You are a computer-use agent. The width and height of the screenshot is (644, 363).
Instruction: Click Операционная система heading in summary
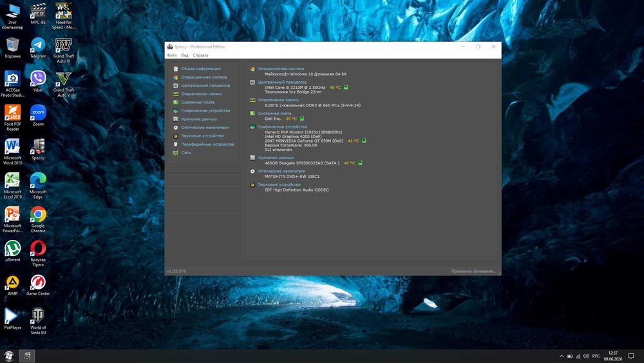click(281, 68)
